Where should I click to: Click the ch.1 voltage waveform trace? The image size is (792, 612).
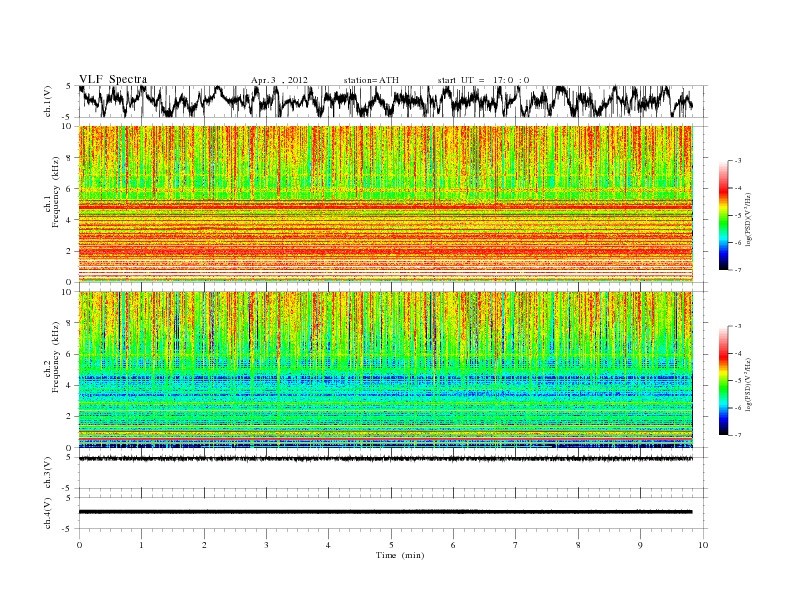[385, 101]
